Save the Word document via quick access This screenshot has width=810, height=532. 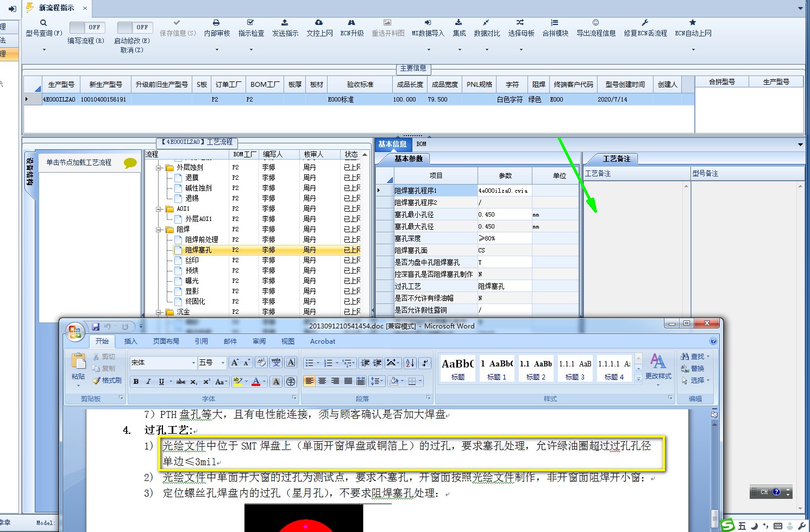(96, 327)
